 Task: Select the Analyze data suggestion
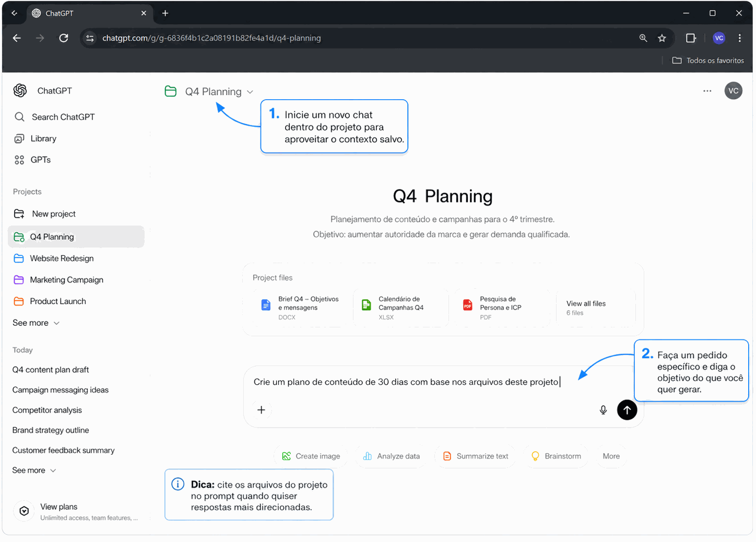point(392,456)
